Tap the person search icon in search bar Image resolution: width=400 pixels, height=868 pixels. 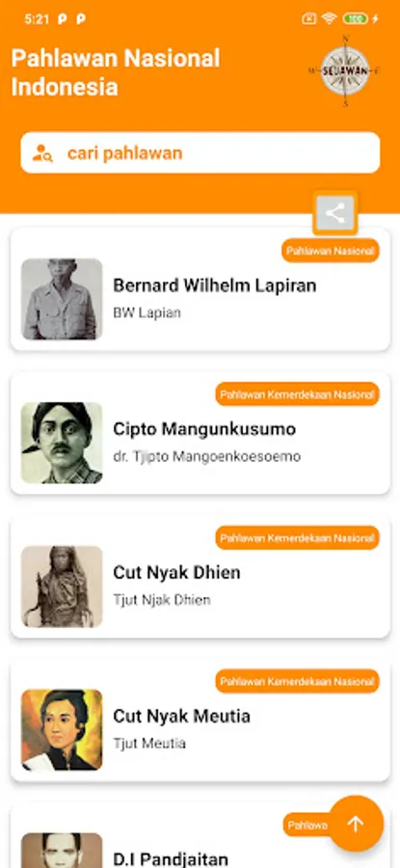(x=42, y=152)
